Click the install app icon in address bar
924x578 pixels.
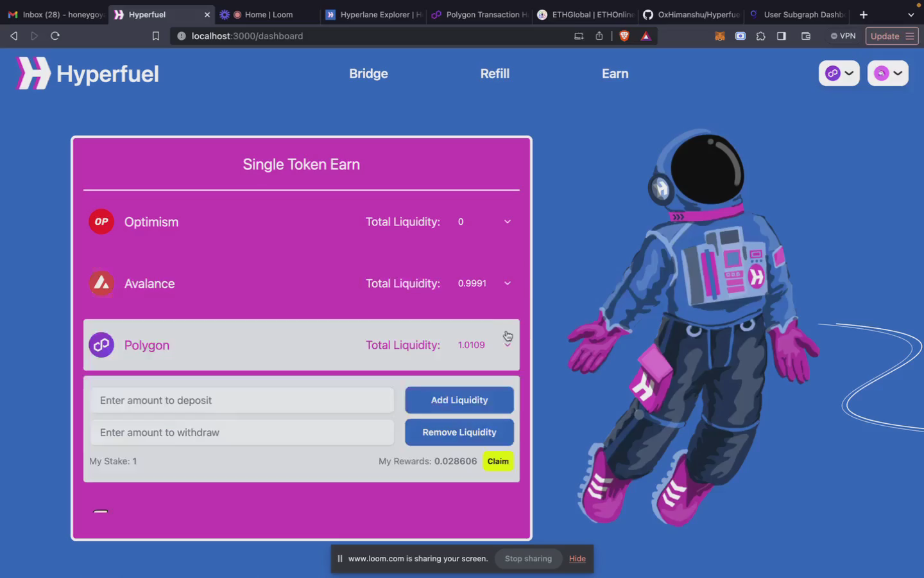[579, 36]
